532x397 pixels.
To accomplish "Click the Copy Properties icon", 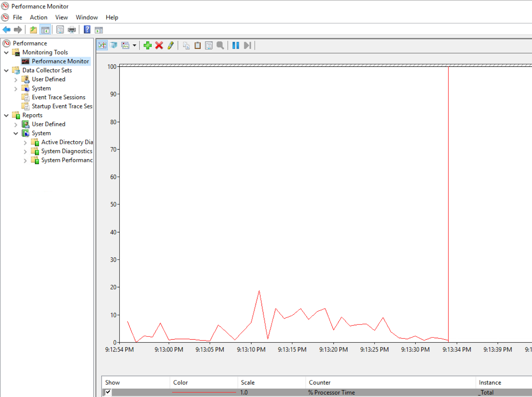I will click(186, 45).
